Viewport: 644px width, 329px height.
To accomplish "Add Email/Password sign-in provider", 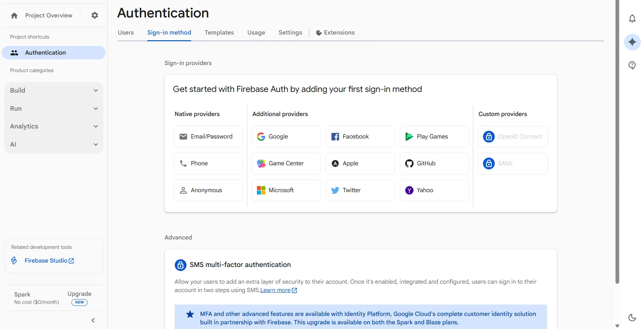I will 208,136.
